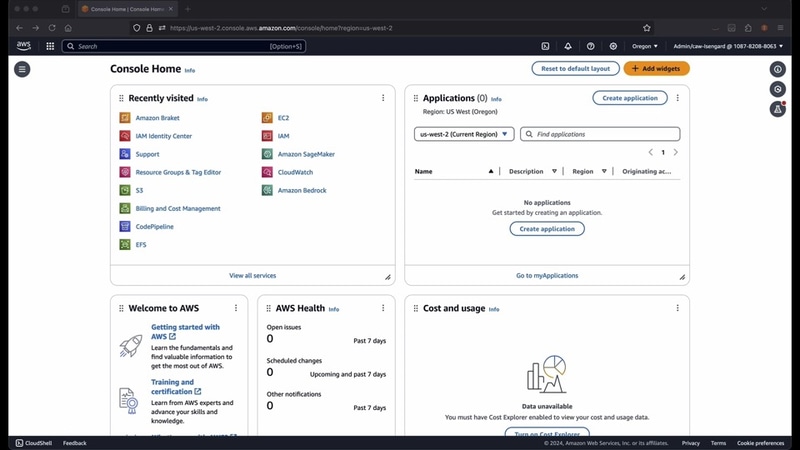Open Cookie preferences in footer

coord(760,443)
